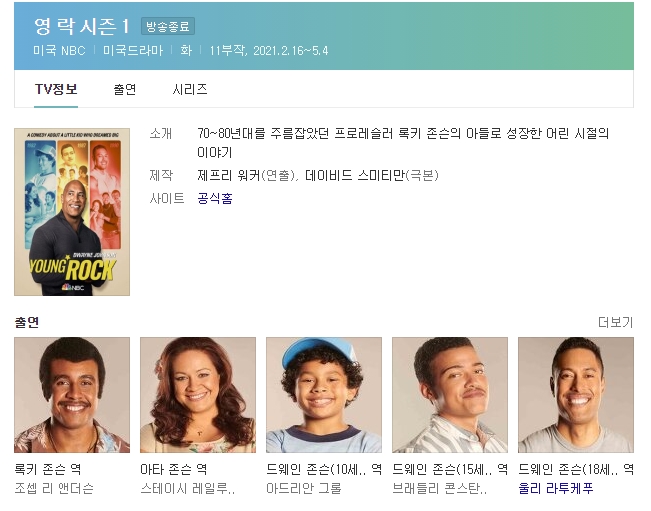The width and height of the screenshot is (651, 511).
Task: Open the 아타 존슨 역 cast photo
Action: [198, 395]
